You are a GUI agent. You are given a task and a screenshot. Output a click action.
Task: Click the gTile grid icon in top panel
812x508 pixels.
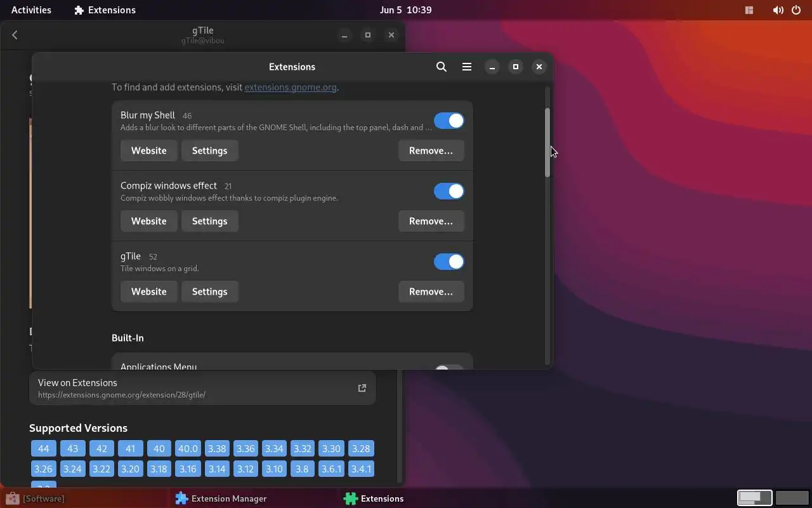click(749, 10)
